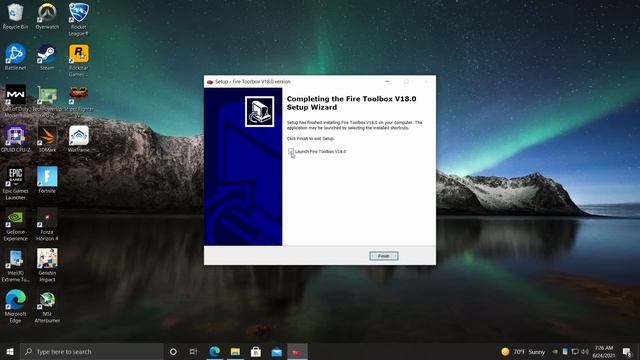
Task: Click the 'Click Finish to exit Setup' text
Action: [311, 138]
